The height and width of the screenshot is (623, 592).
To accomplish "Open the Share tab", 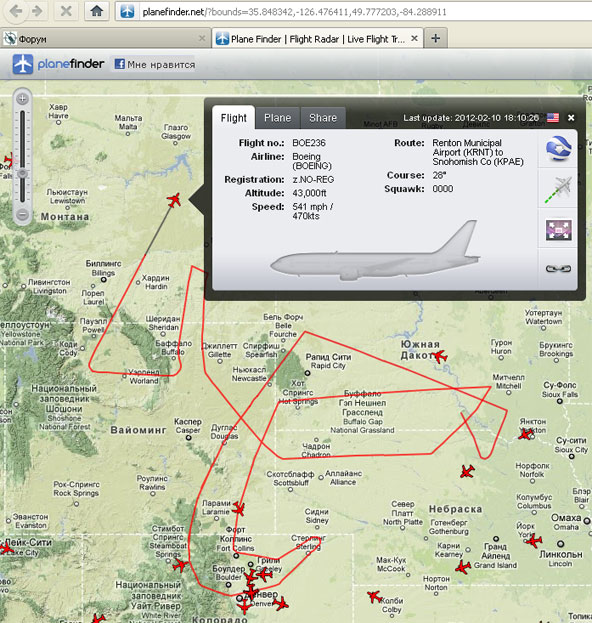I will (323, 118).
